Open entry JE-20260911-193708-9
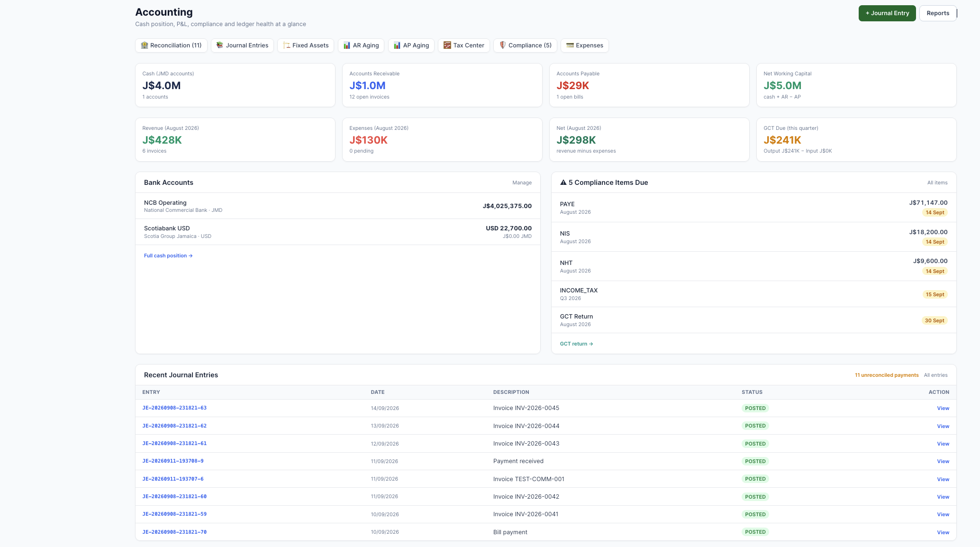 point(173,461)
